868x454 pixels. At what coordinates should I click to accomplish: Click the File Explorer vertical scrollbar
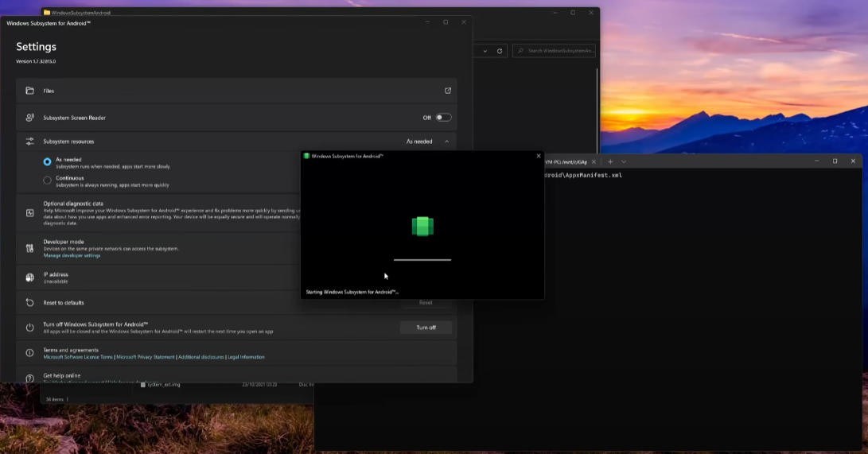pos(597,111)
